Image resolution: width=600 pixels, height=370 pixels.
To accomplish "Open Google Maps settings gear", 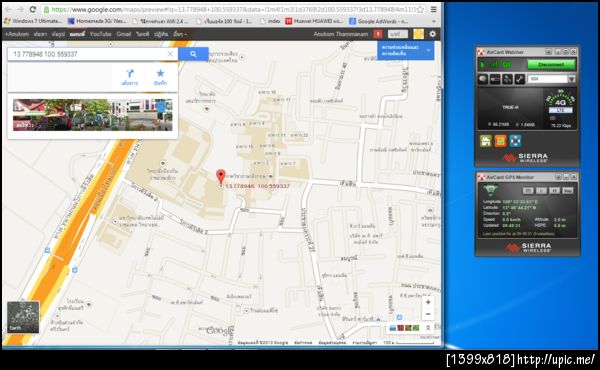I will pos(432,34).
